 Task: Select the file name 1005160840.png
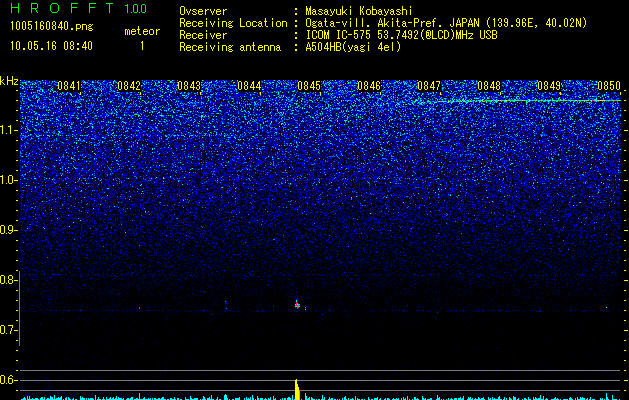[52, 27]
